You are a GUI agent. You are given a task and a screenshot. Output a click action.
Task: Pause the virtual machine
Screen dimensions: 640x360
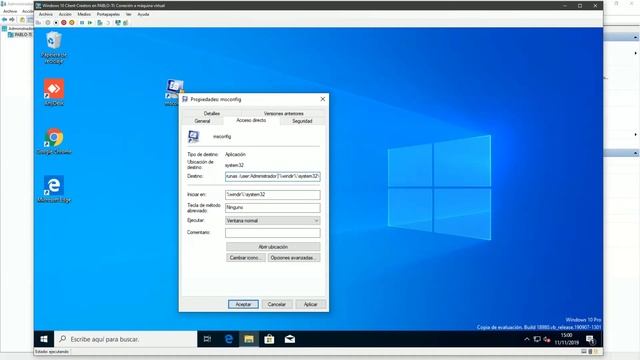(82, 23)
